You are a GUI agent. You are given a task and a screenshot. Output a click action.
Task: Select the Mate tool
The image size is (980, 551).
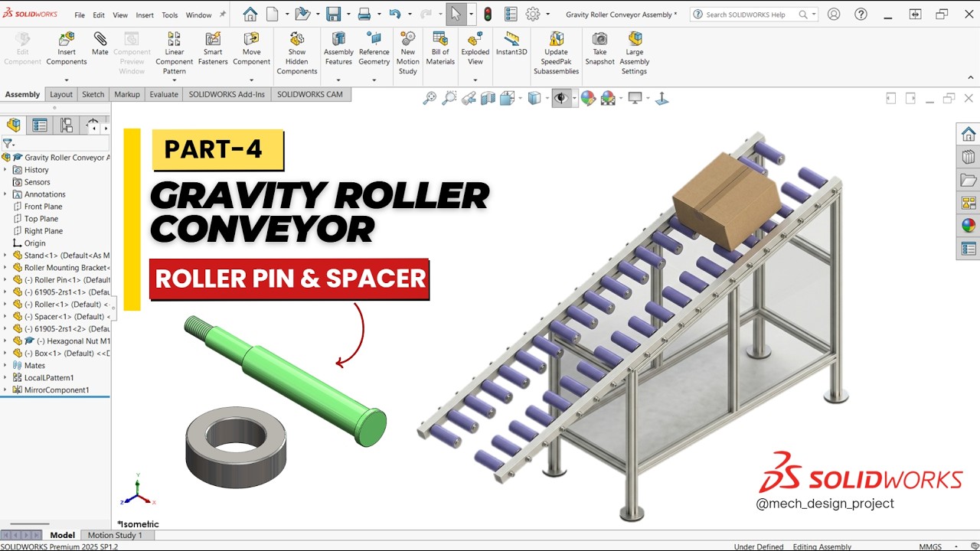pyautogui.click(x=100, y=44)
